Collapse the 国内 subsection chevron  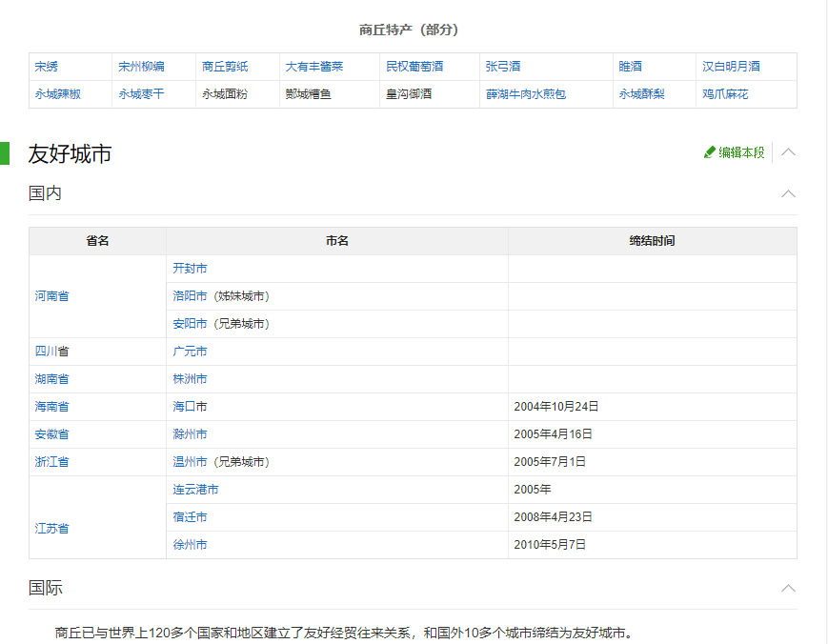coord(788,193)
